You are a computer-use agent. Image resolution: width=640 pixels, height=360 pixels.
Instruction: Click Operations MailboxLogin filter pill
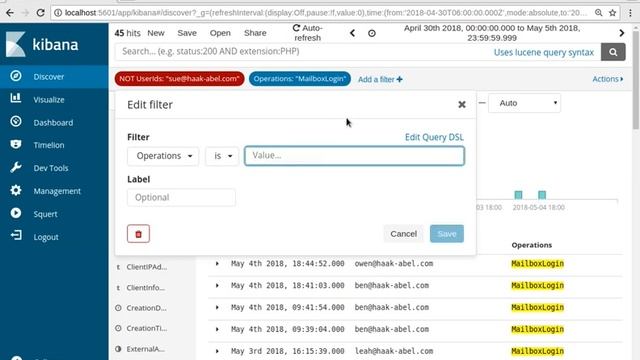point(300,79)
